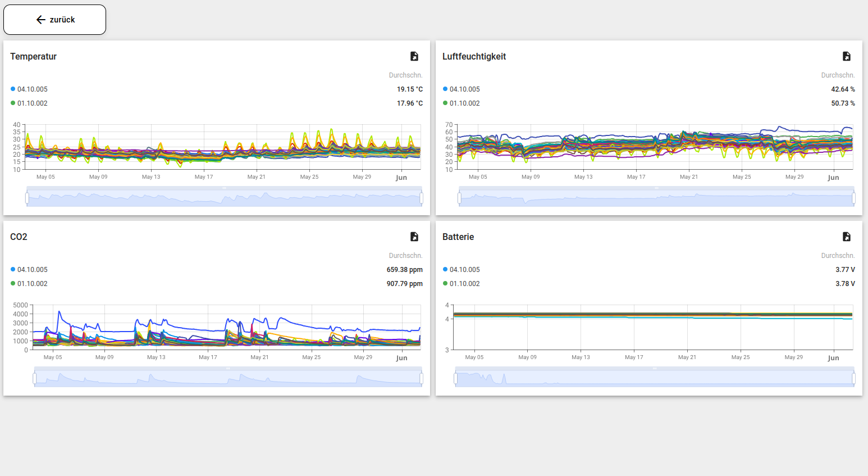Click the left range handle under Luftfeuchtigkeit chart
868x476 pixels.
tap(459, 198)
